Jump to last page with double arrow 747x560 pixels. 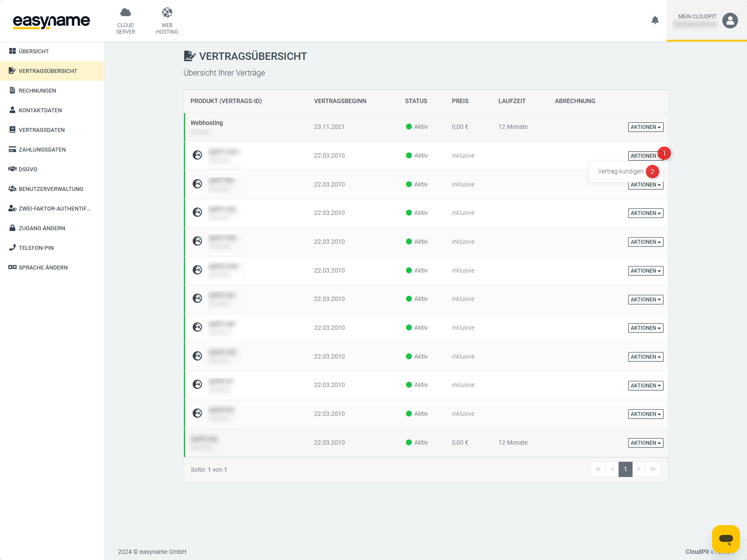[653, 469]
